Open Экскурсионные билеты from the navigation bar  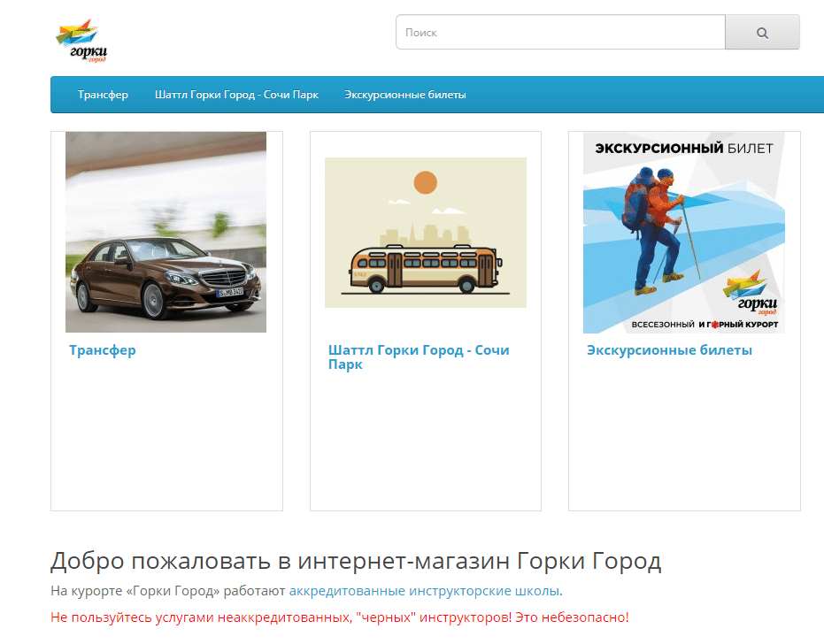click(x=404, y=94)
